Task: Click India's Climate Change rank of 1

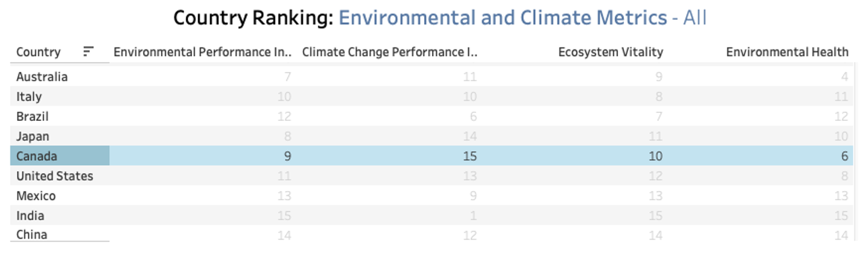Action: pyautogui.click(x=474, y=216)
